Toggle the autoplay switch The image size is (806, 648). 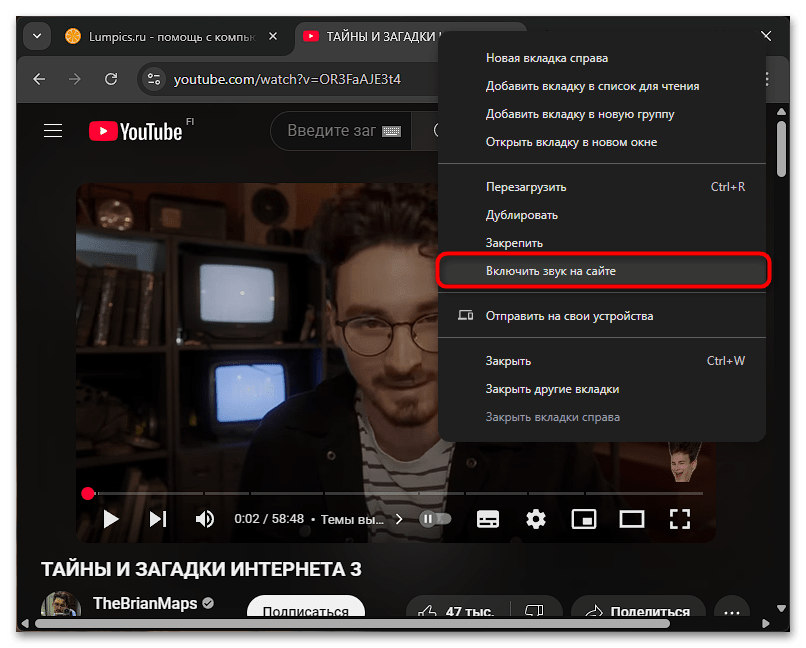435,519
